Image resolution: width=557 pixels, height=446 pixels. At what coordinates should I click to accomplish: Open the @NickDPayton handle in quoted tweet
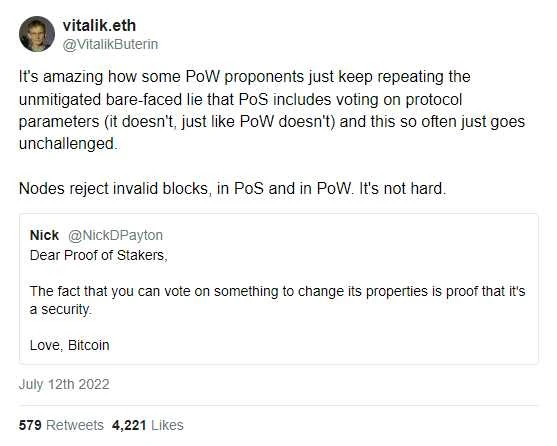click(115, 235)
